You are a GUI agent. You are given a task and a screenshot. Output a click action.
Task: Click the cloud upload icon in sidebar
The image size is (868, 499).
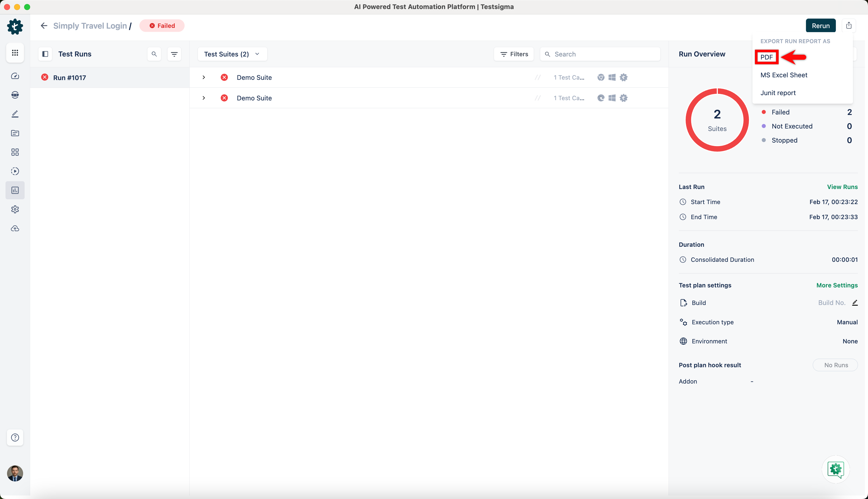tap(15, 229)
